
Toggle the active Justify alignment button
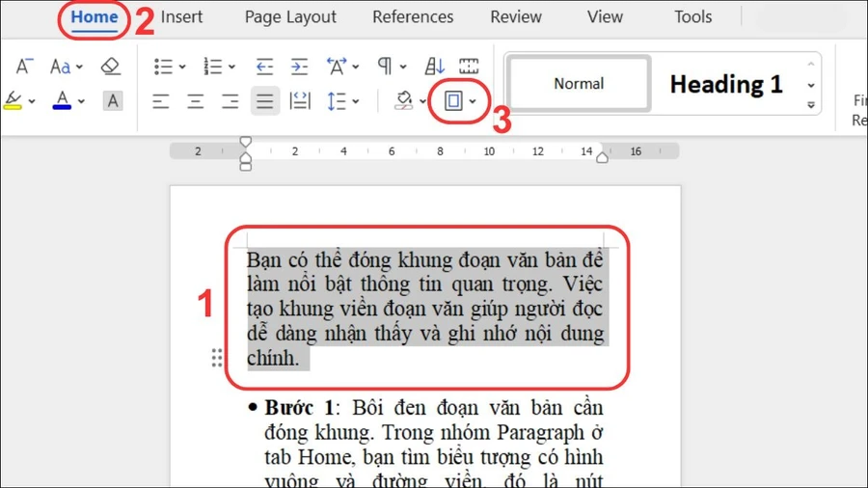(x=264, y=101)
